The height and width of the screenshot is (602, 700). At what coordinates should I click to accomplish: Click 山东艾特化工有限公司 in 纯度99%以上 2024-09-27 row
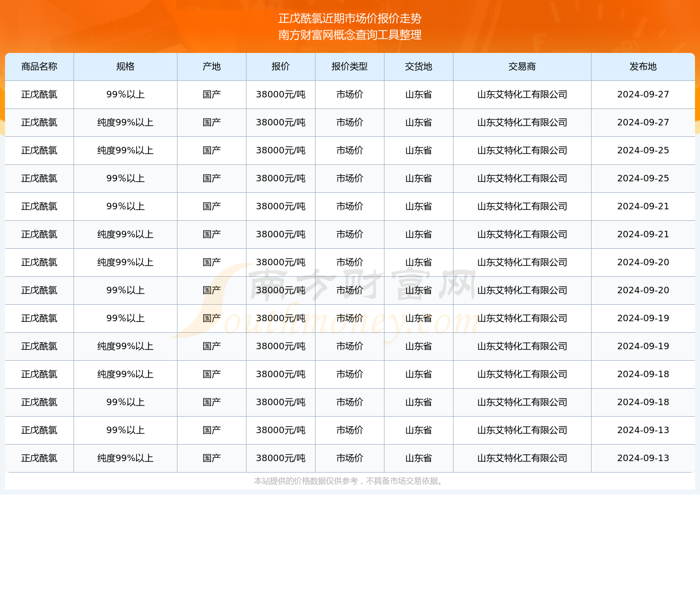tap(522, 122)
